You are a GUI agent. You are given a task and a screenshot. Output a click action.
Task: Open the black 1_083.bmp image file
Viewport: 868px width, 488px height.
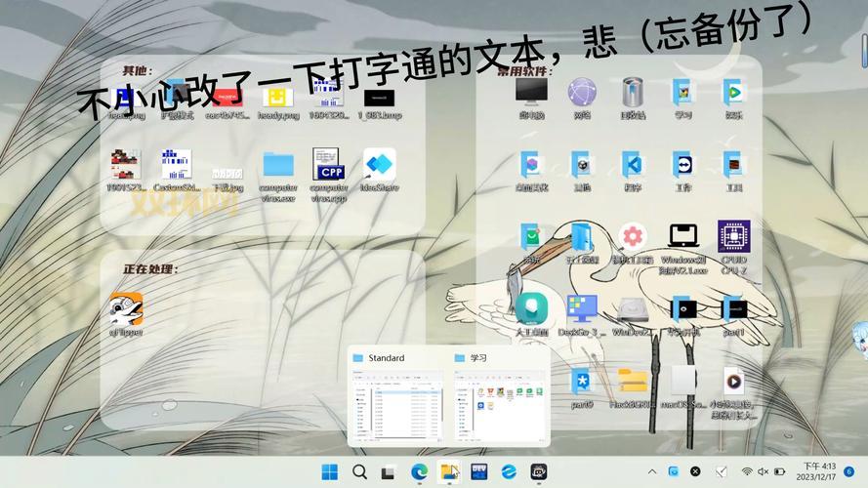click(x=379, y=98)
